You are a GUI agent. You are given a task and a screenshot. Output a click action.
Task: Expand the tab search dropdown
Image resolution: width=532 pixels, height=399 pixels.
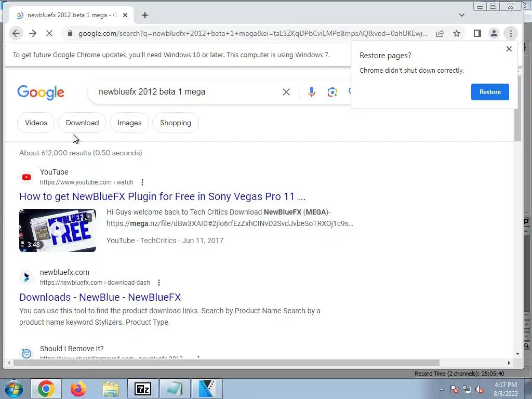[462, 15]
